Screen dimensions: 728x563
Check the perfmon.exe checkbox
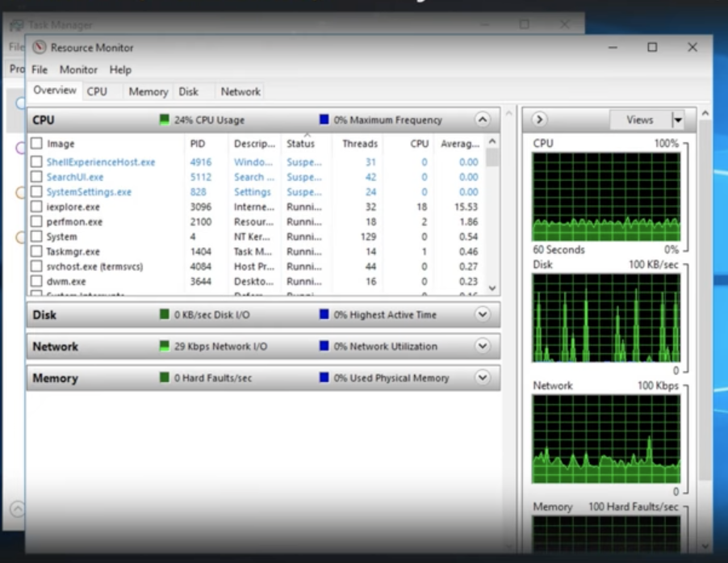point(36,221)
